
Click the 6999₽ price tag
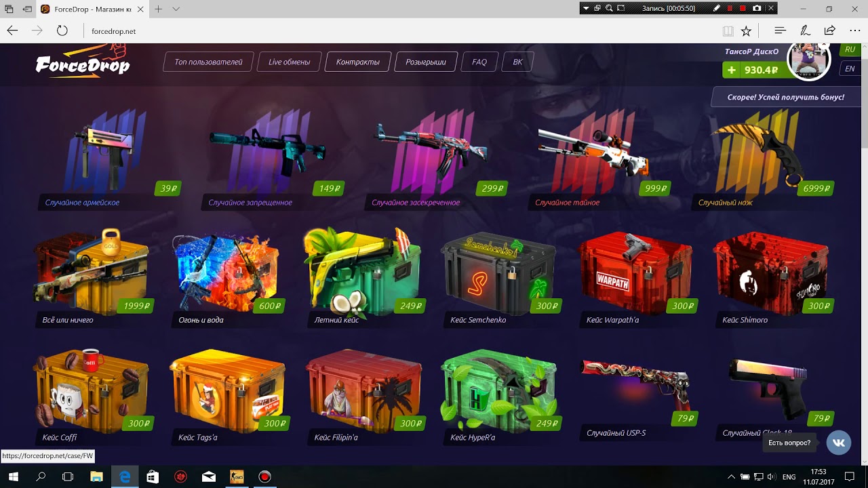pos(815,188)
